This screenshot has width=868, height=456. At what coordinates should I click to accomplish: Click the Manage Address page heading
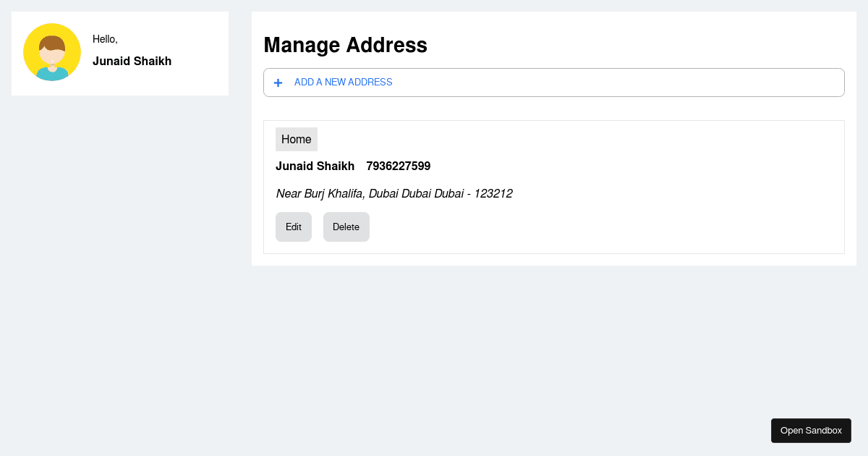[346, 45]
